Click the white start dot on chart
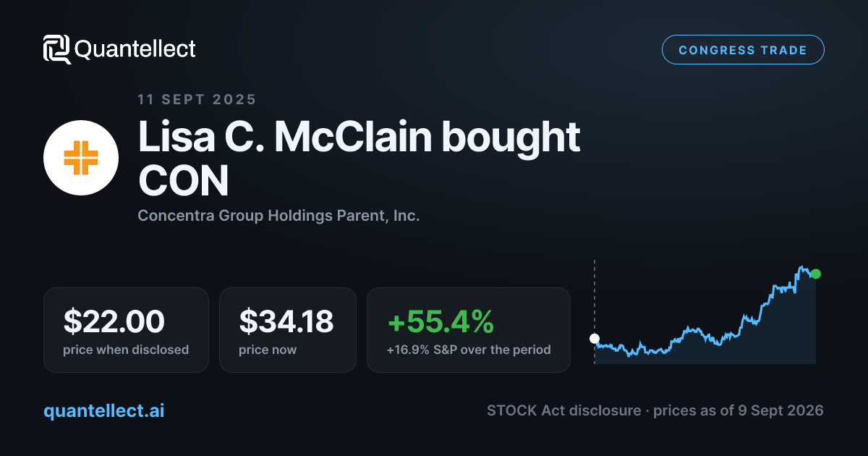Image resolution: width=868 pixels, height=456 pixels. point(595,338)
